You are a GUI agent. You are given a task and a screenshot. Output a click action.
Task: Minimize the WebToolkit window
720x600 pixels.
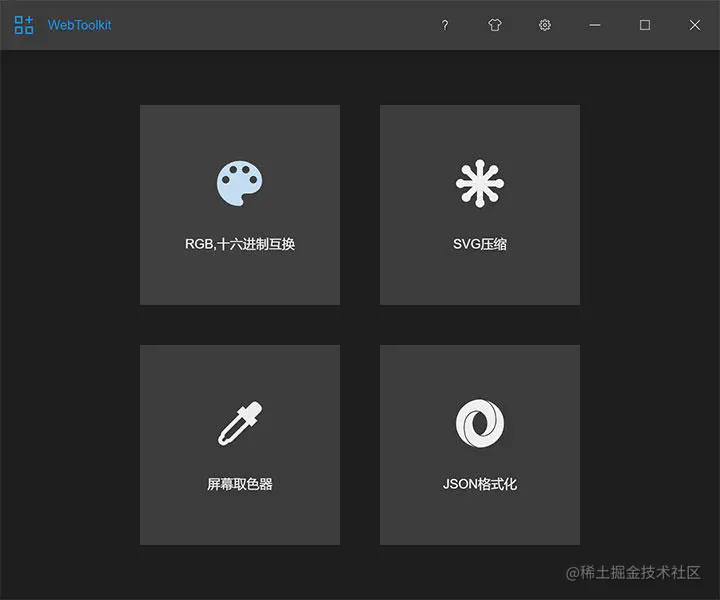(x=595, y=25)
